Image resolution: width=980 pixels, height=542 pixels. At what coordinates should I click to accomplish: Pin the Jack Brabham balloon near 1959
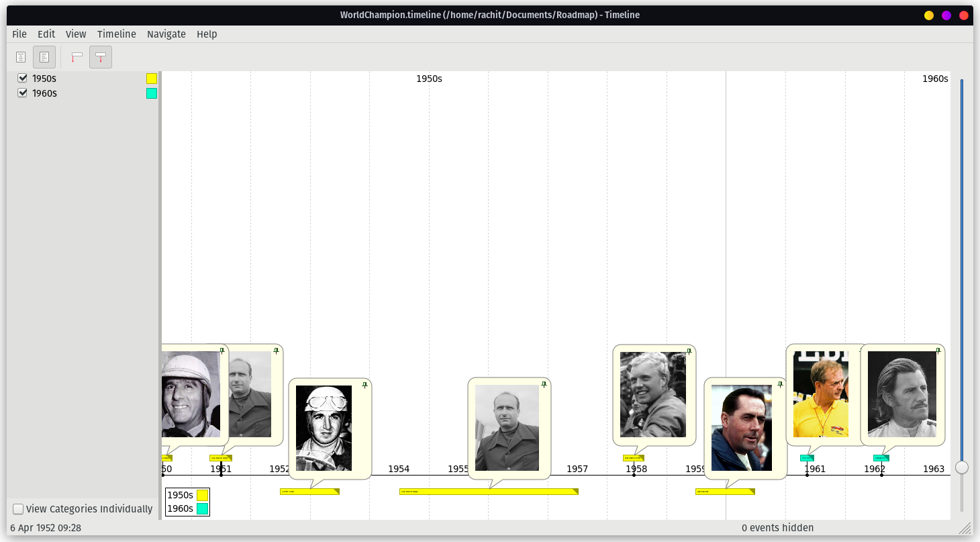(780, 383)
